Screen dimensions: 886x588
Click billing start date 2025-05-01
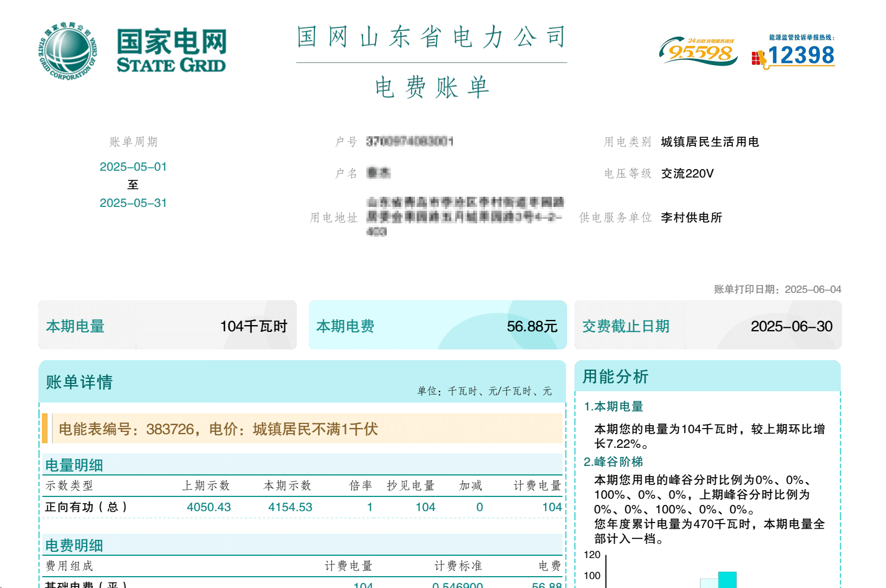pos(133,167)
